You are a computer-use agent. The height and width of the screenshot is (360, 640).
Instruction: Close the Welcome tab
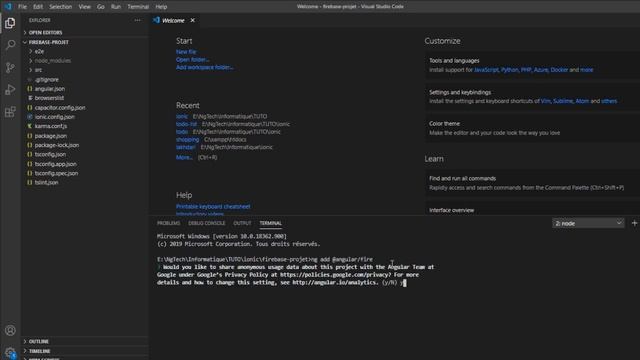pos(193,20)
